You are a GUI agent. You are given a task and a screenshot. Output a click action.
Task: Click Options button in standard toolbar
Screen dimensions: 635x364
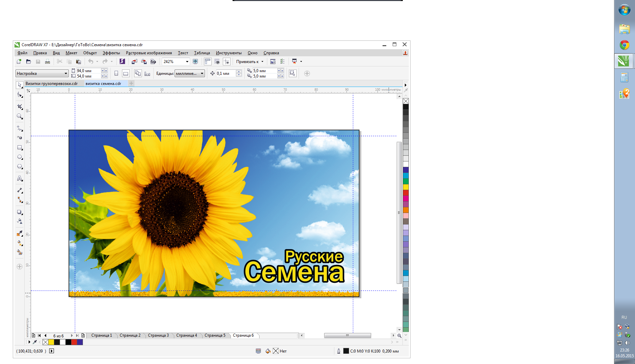[x=282, y=61]
